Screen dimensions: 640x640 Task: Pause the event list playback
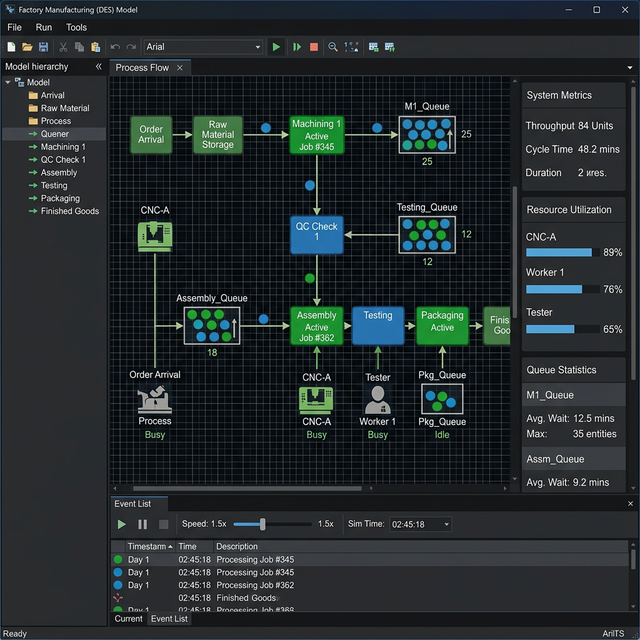coord(142,524)
